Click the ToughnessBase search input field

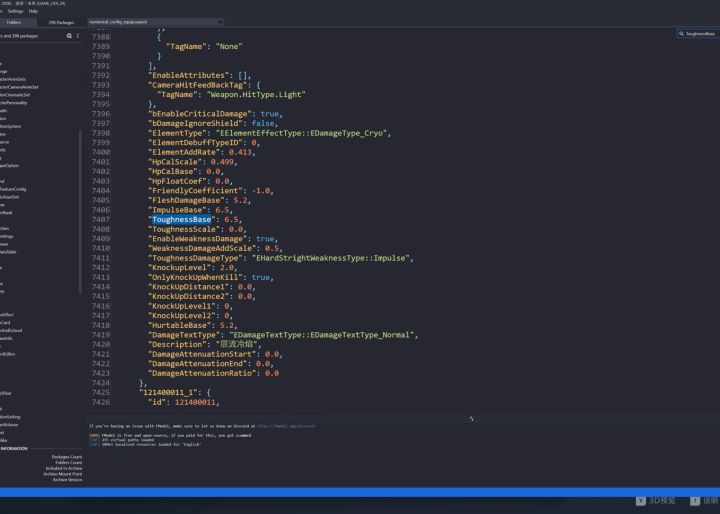700,33
